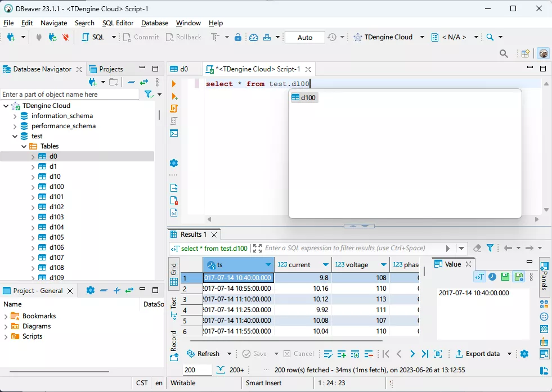The width and height of the screenshot is (552, 392).
Task: Collapse the Tables folder in navigator
Action: pos(24,146)
